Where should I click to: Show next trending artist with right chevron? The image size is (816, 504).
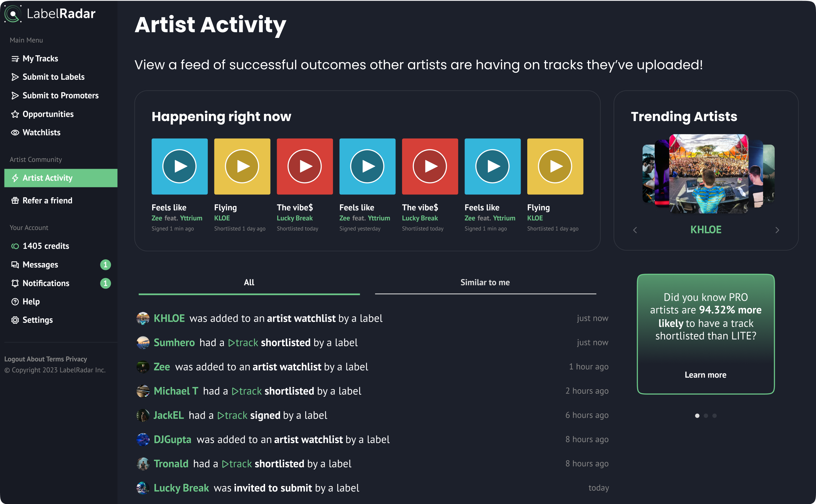[x=777, y=230]
